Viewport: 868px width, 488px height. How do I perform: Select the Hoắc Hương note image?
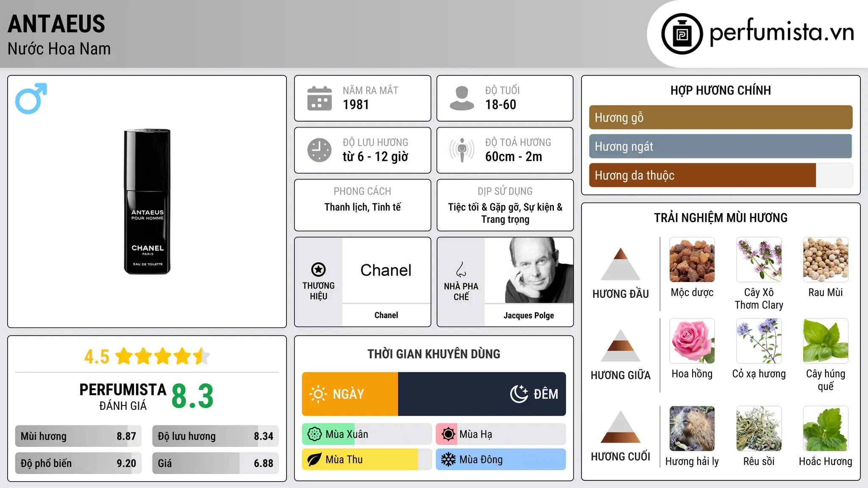(x=826, y=429)
